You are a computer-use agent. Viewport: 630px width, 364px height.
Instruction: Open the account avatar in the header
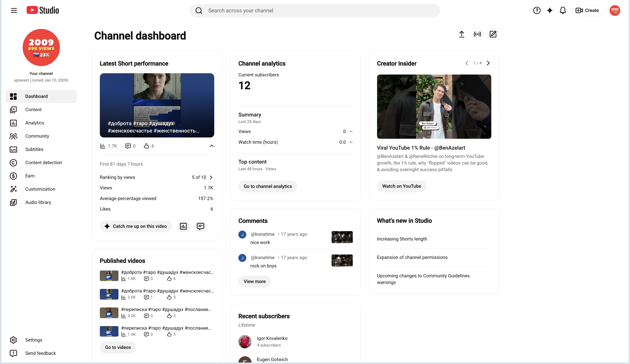pos(615,10)
